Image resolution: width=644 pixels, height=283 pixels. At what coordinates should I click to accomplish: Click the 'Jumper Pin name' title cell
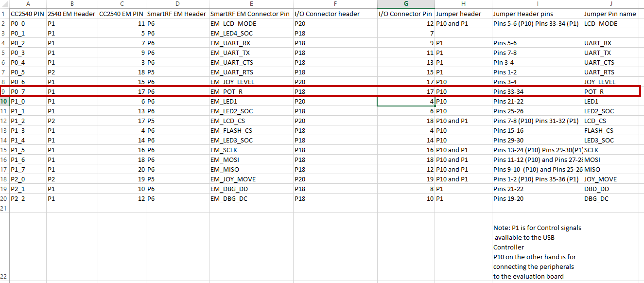(x=611, y=14)
